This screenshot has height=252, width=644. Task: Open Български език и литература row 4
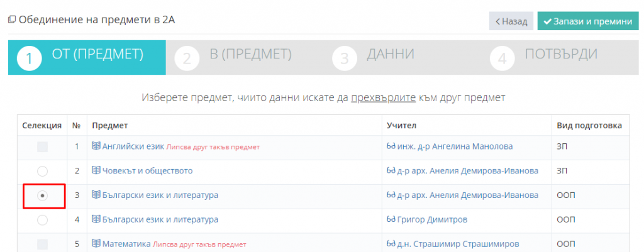pos(160,219)
